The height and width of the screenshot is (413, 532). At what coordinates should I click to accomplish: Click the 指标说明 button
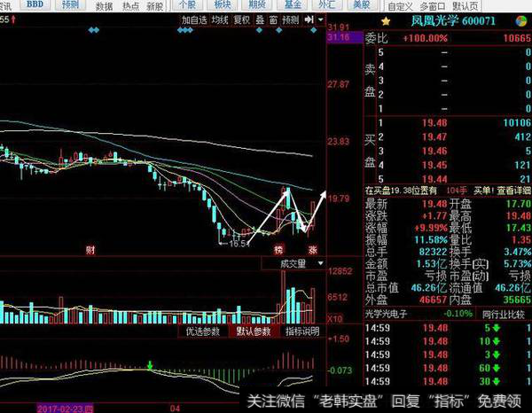pos(301,331)
